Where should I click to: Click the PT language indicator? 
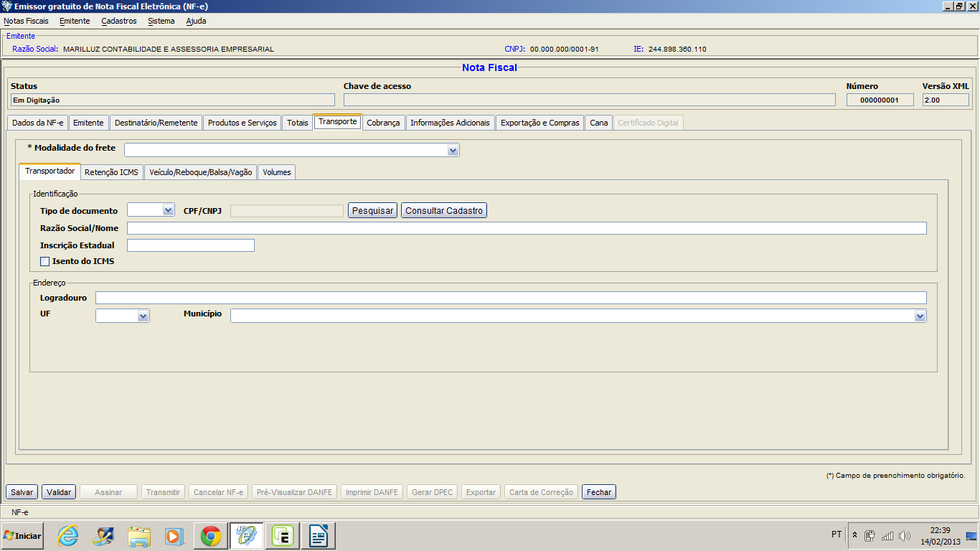point(837,534)
